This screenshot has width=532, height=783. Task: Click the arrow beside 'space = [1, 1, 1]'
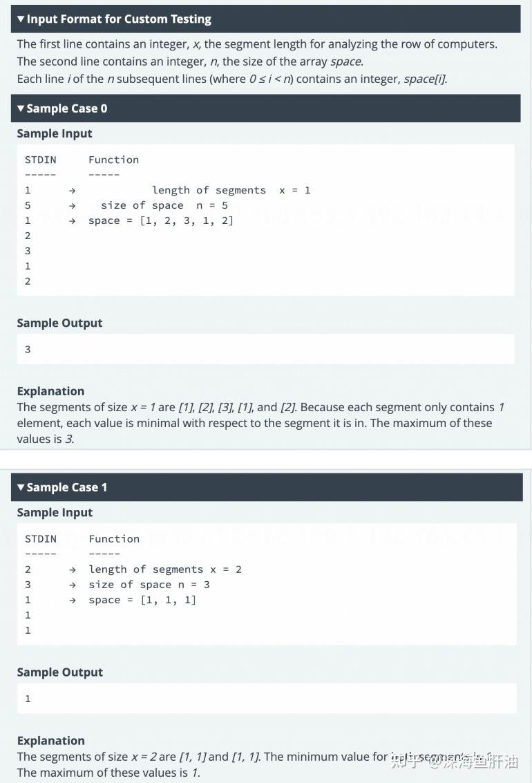pyautogui.click(x=73, y=601)
